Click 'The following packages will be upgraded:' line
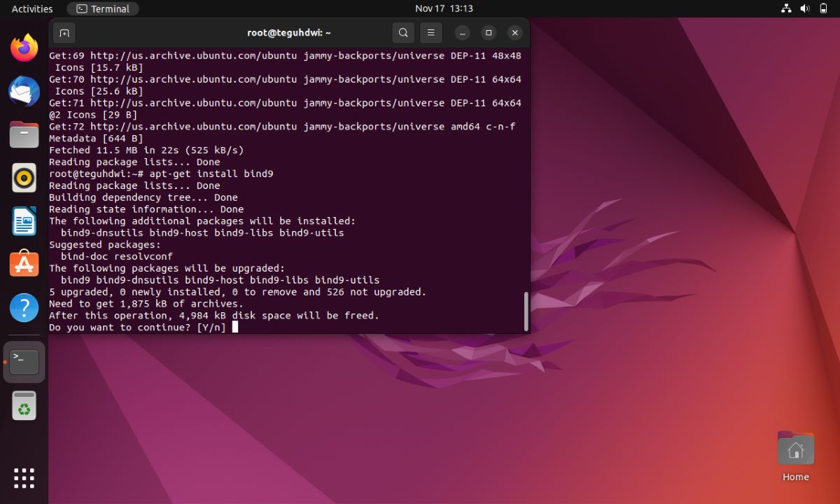 [167, 268]
